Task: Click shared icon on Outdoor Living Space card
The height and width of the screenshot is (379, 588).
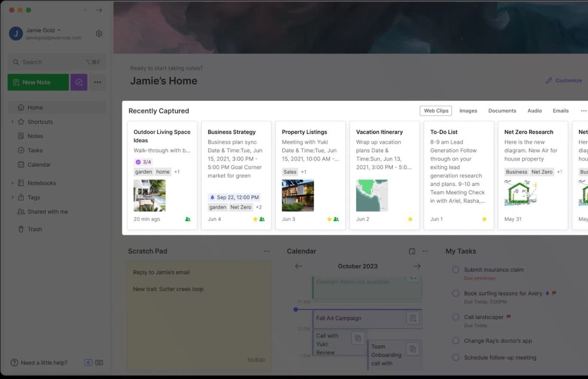Action: pyautogui.click(x=188, y=219)
